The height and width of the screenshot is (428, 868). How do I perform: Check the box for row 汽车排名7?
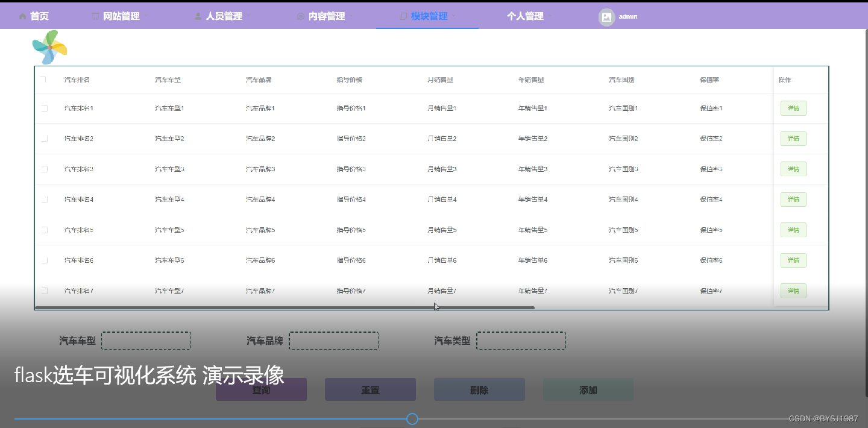point(45,291)
